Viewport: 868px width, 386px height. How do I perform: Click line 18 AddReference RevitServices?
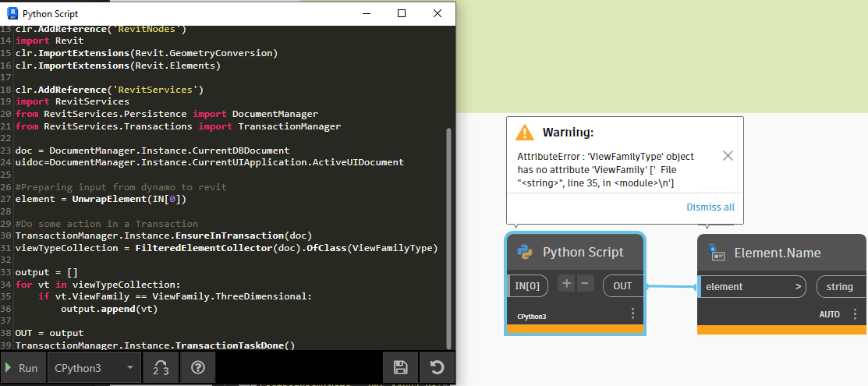pyautogui.click(x=110, y=90)
